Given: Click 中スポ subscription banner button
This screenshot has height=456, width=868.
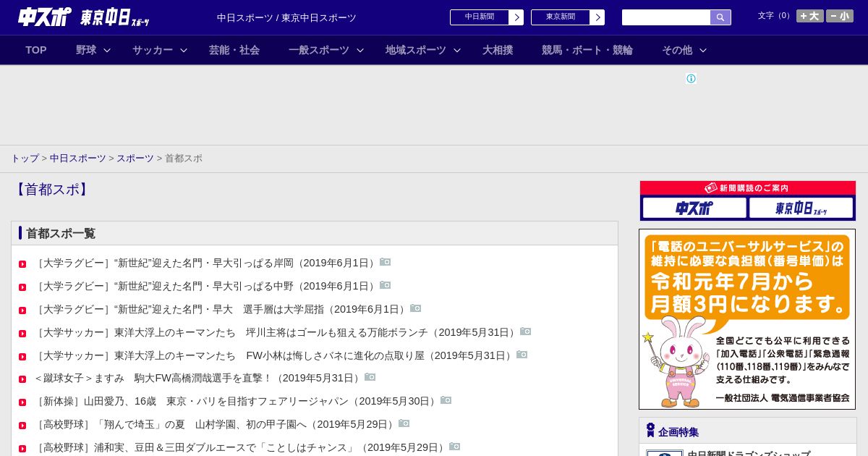Looking at the screenshot, I should pos(694,208).
